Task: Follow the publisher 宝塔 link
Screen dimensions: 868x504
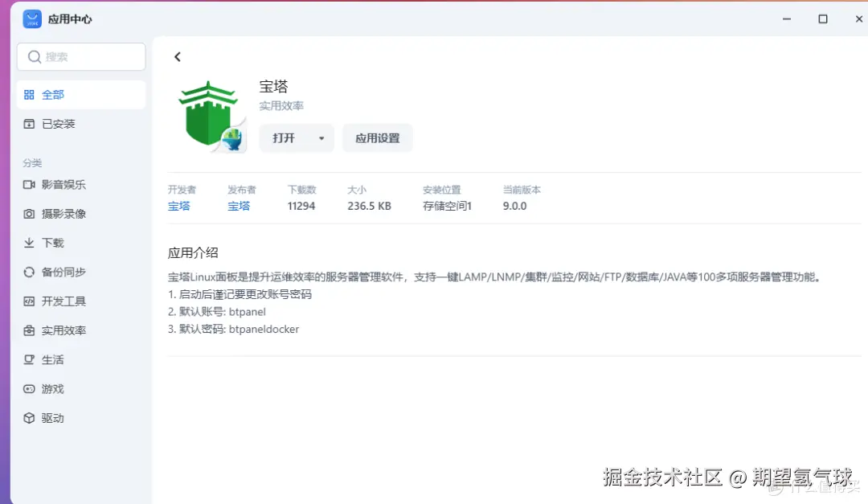Action: [x=239, y=206]
